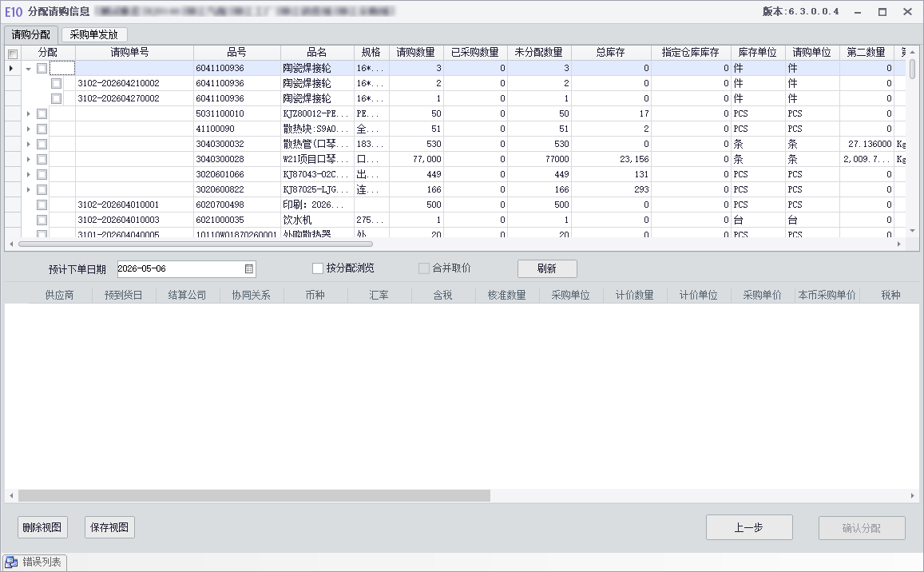Click the 未分配数量 column header
This screenshot has height=572, width=924.
538,53
